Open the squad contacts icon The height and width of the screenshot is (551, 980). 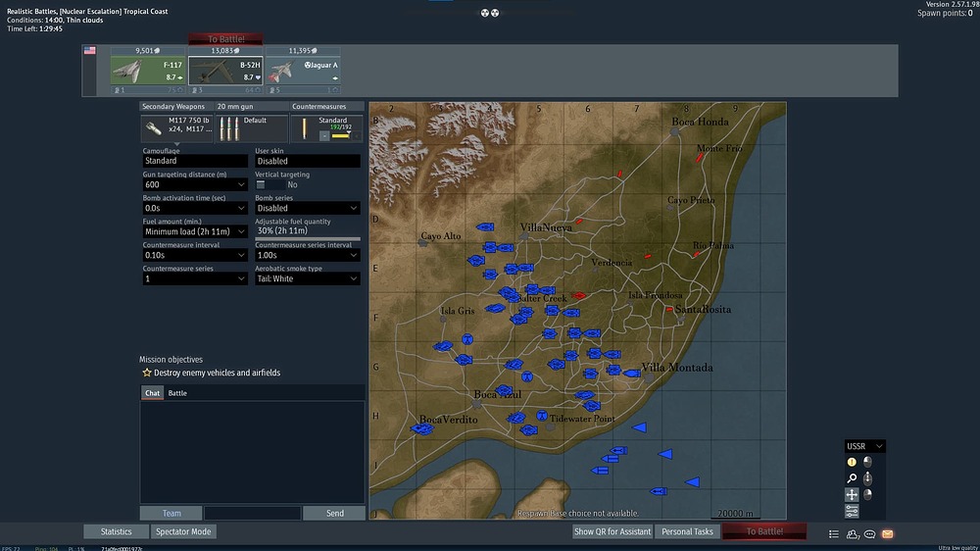point(852,534)
